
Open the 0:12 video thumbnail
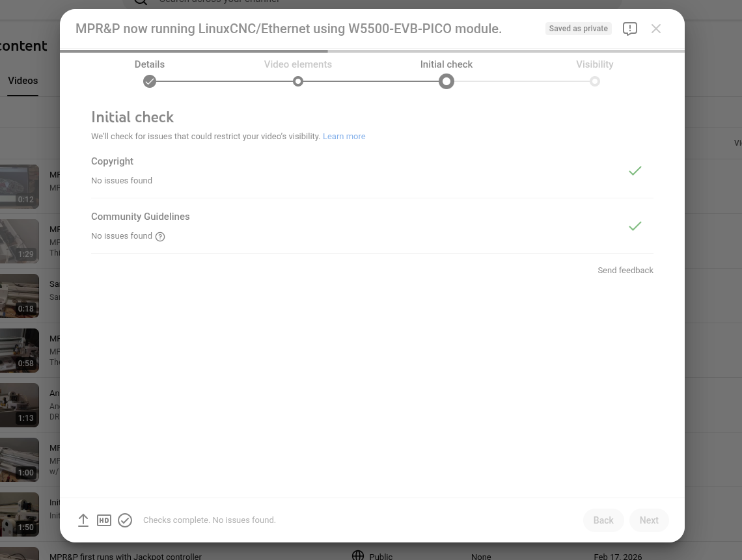20,187
